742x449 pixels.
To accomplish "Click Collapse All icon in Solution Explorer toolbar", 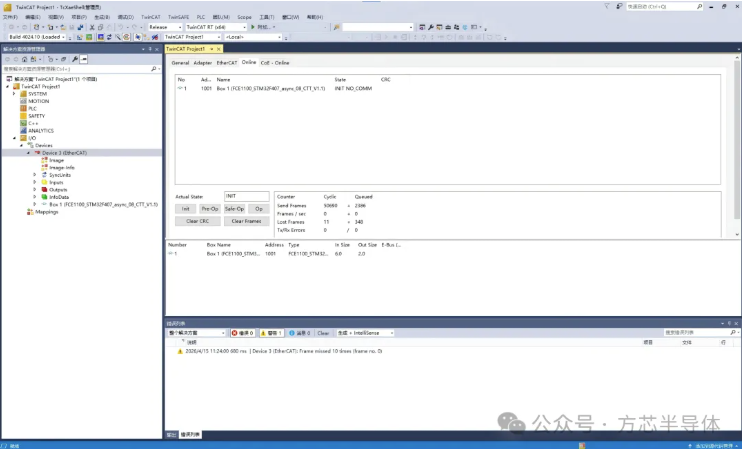I will click(x=63, y=59).
